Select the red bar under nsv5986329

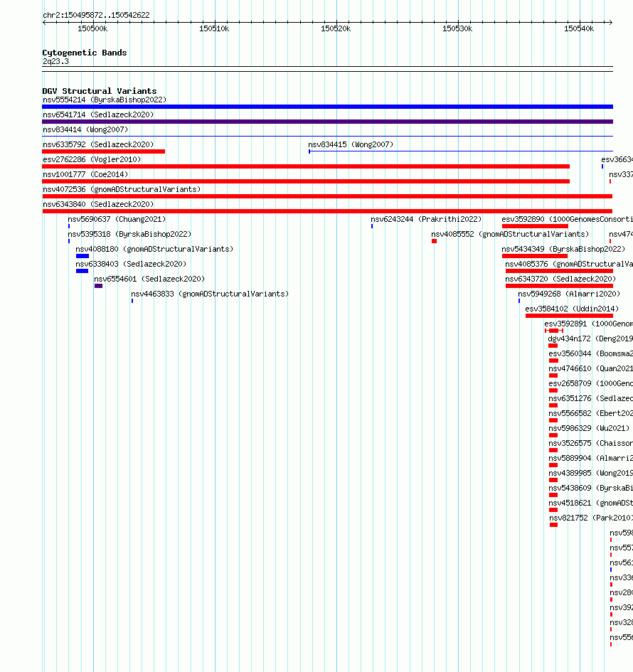(x=553, y=435)
